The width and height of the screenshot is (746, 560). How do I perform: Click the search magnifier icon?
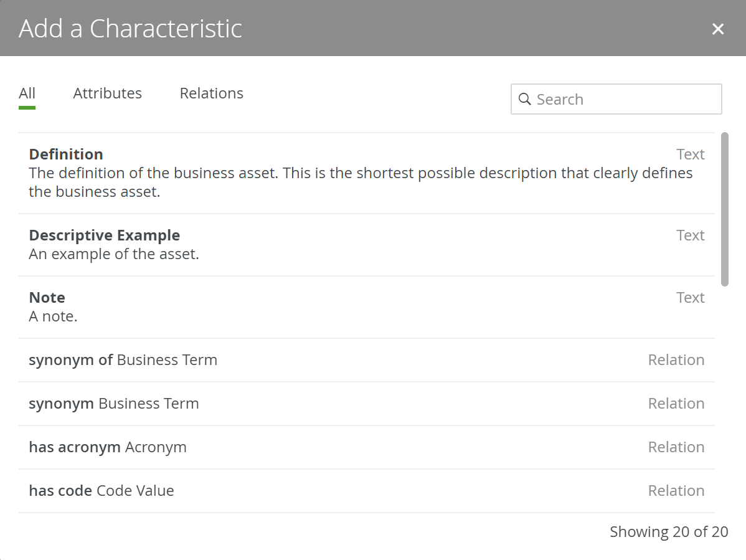pos(525,99)
